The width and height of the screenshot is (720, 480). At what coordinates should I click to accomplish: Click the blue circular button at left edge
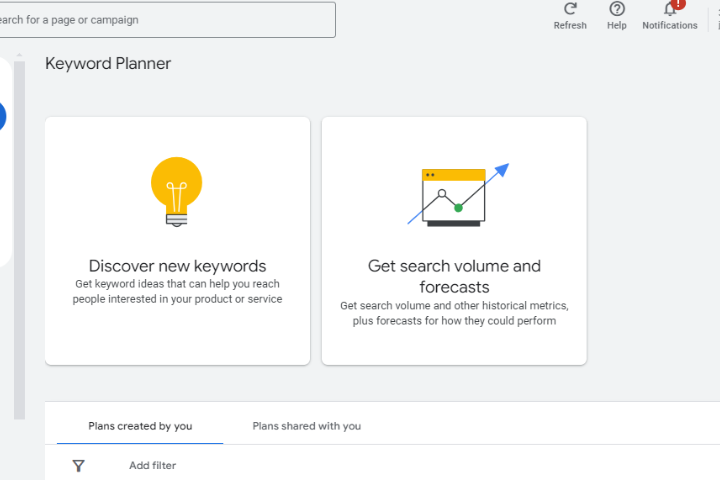pos(2,116)
